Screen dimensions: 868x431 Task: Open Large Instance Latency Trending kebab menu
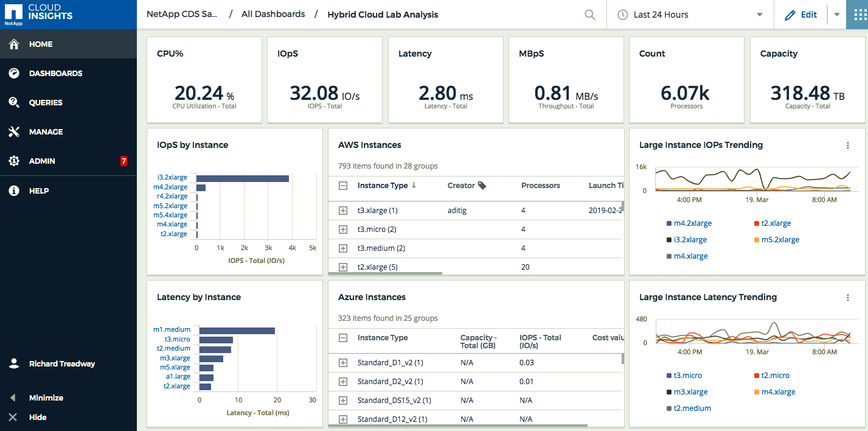coord(848,298)
